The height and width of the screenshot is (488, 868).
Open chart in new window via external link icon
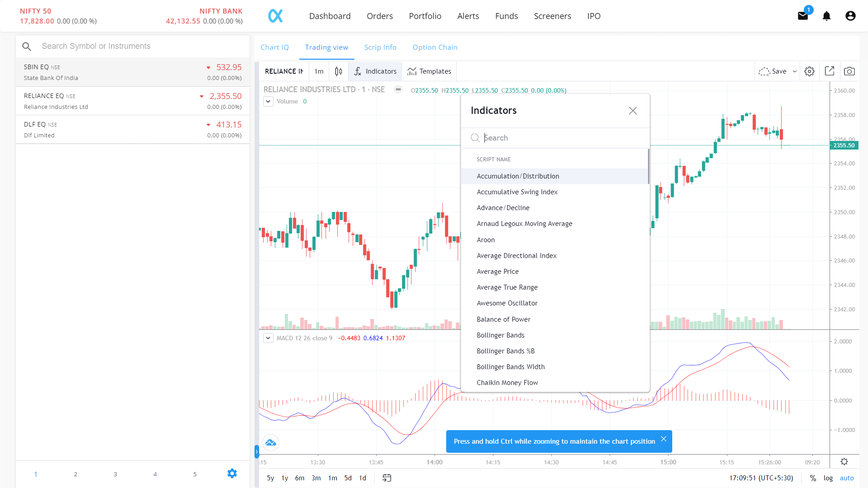pyautogui.click(x=830, y=71)
